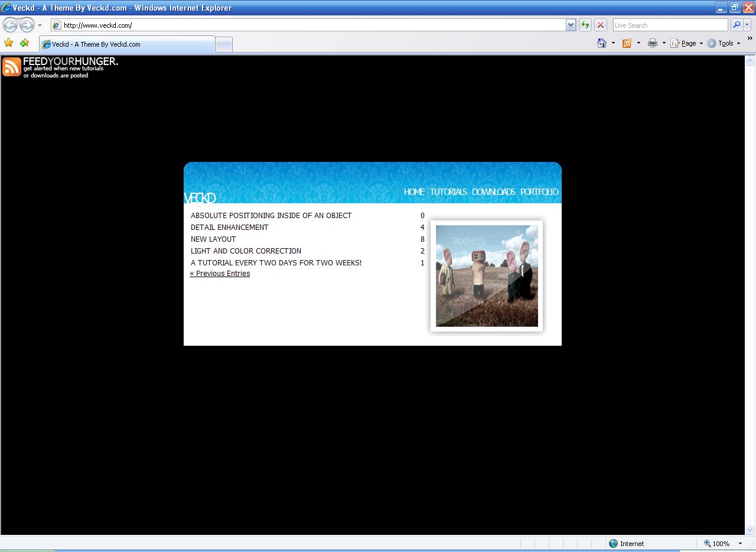Open the Page menu
This screenshot has height=552, width=756.
[x=687, y=43]
